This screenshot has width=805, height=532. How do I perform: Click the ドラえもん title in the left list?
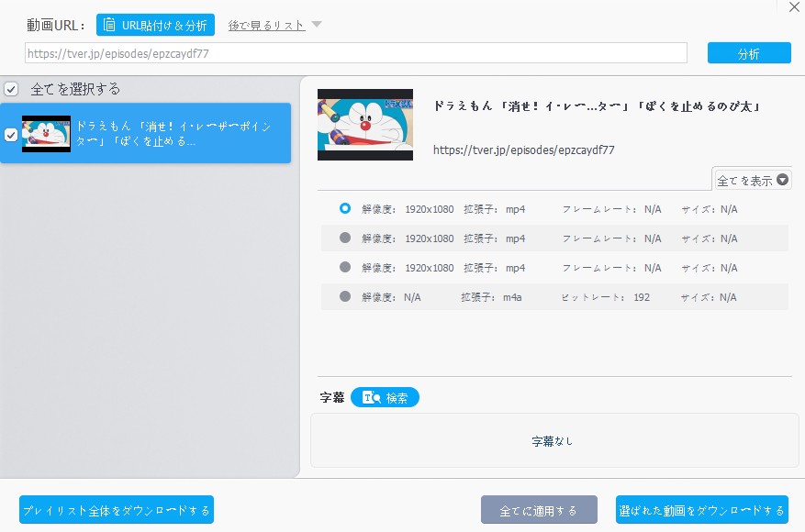coord(173,133)
